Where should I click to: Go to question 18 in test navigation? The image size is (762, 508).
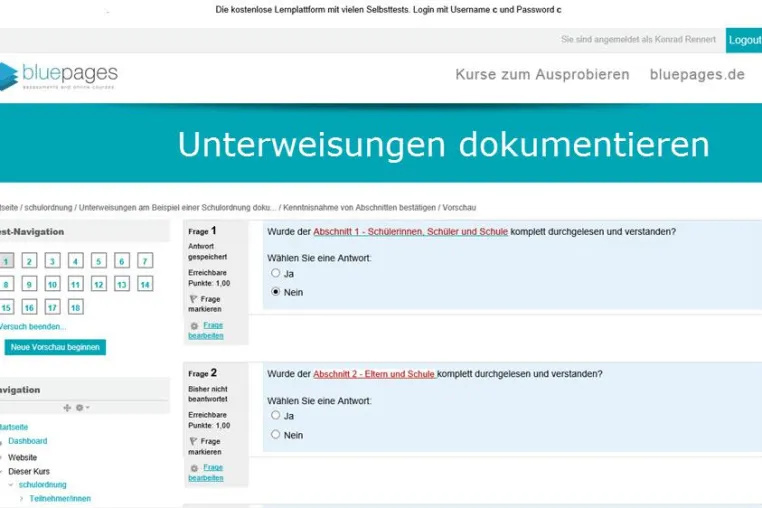point(75,307)
